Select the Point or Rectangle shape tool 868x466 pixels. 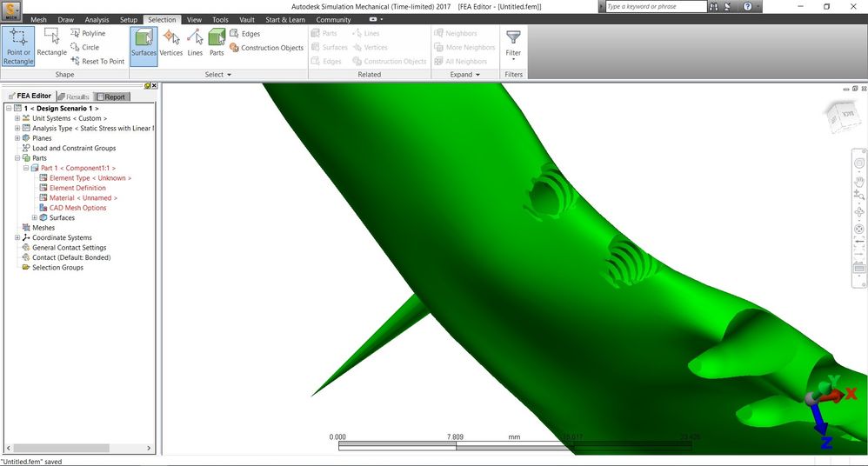click(18, 46)
